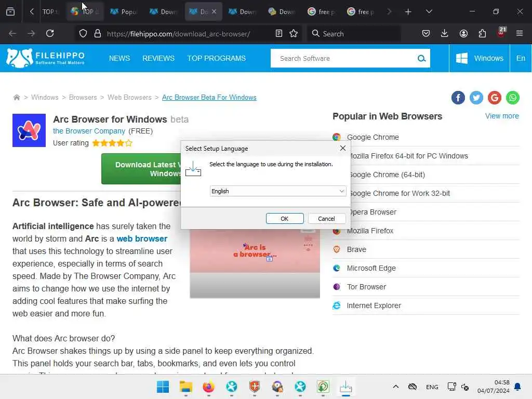Click the 'web browser' link in article
The width and height of the screenshot is (532, 399).
pos(142,238)
